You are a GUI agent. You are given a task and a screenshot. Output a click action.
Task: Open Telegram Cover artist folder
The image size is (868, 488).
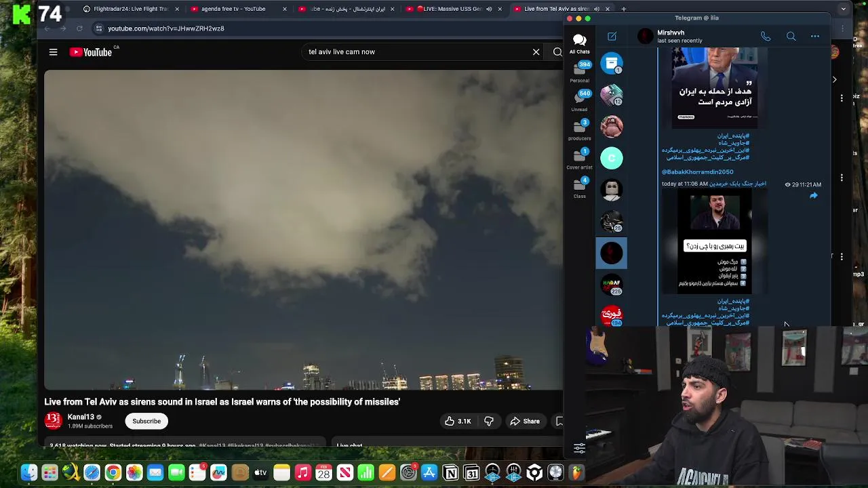click(579, 159)
